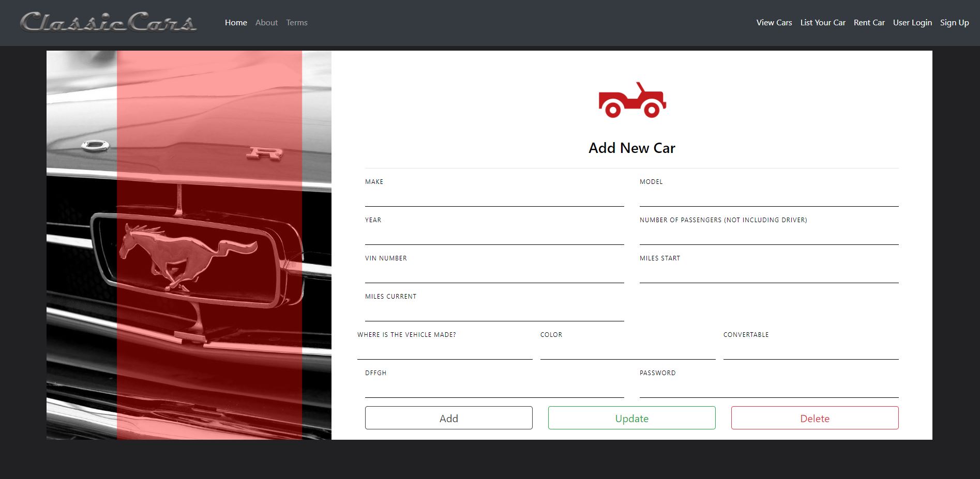Select the Miles Current field
980x479 pixels.
point(494,312)
